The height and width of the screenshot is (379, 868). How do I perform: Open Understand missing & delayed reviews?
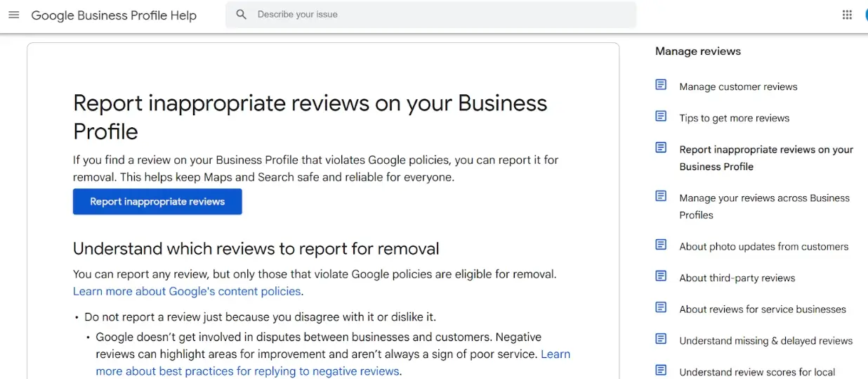pyautogui.click(x=765, y=341)
